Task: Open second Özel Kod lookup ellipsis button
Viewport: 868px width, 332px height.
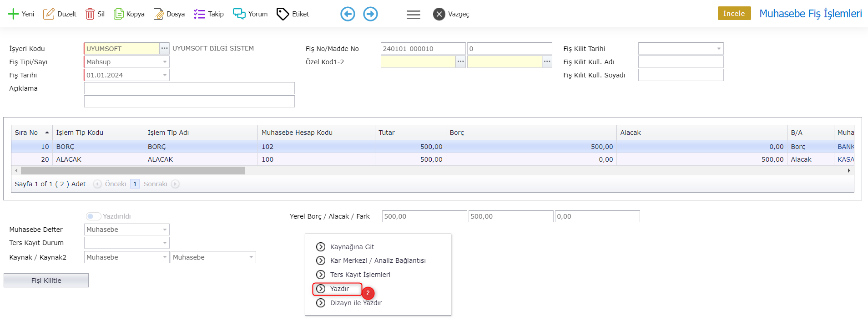Action: 547,61
